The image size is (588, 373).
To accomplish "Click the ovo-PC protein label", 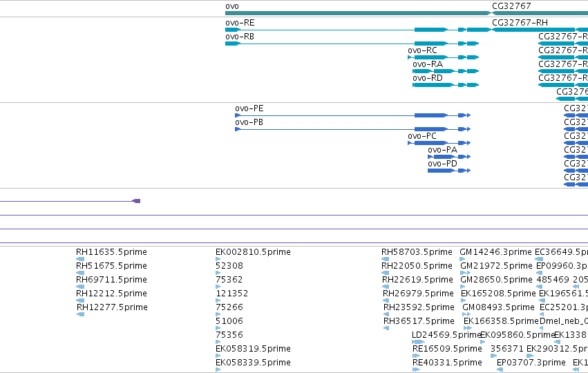I will pos(422,136).
